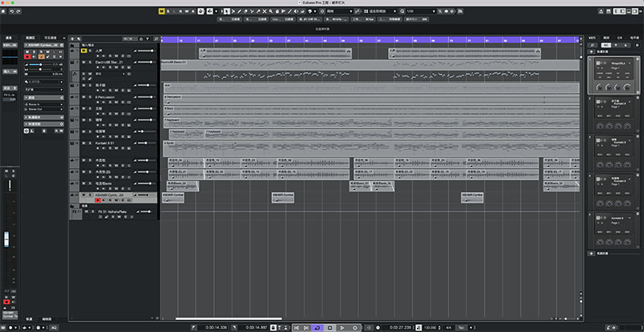Open the track list search magnifier
Screen dimensions: 644x332
click(155, 39)
